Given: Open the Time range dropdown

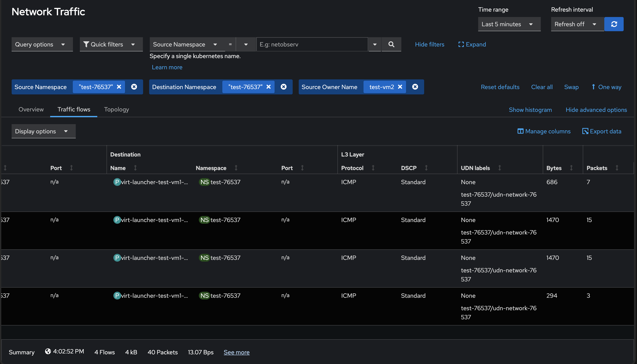Looking at the screenshot, I should pyautogui.click(x=509, y=24).
